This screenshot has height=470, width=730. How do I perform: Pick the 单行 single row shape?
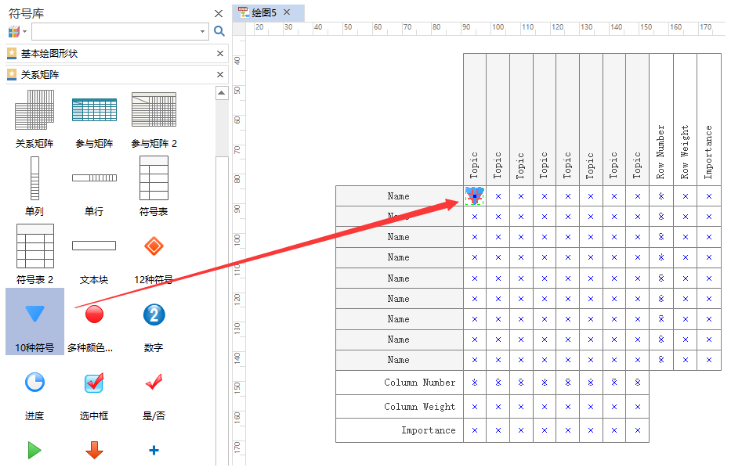[94, 177]
